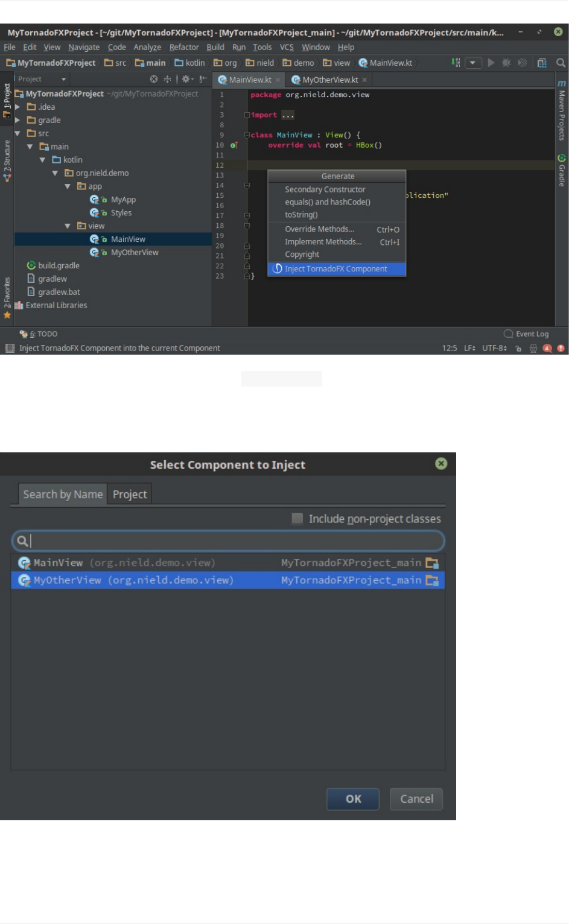Close the Select Component to Inject dialog

pos(441,463)
